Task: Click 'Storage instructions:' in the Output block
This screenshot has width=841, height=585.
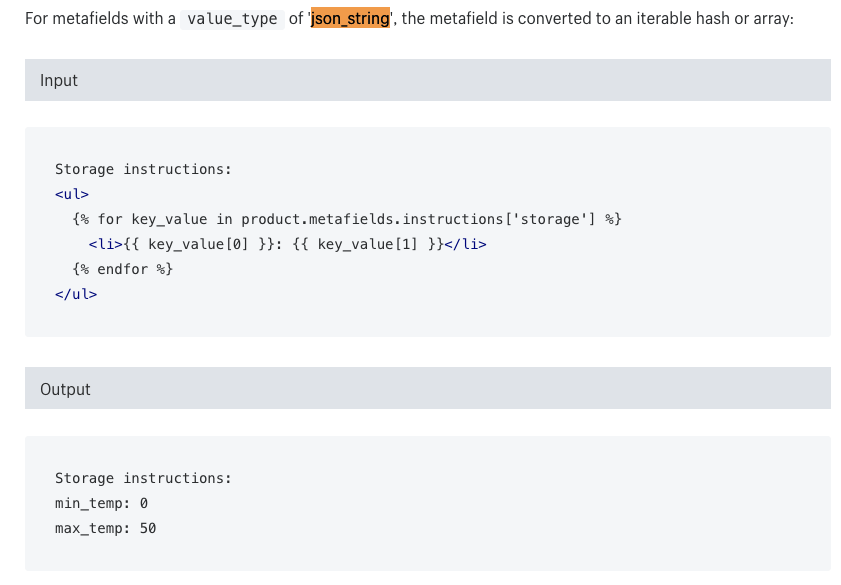Action: (143, 478)
